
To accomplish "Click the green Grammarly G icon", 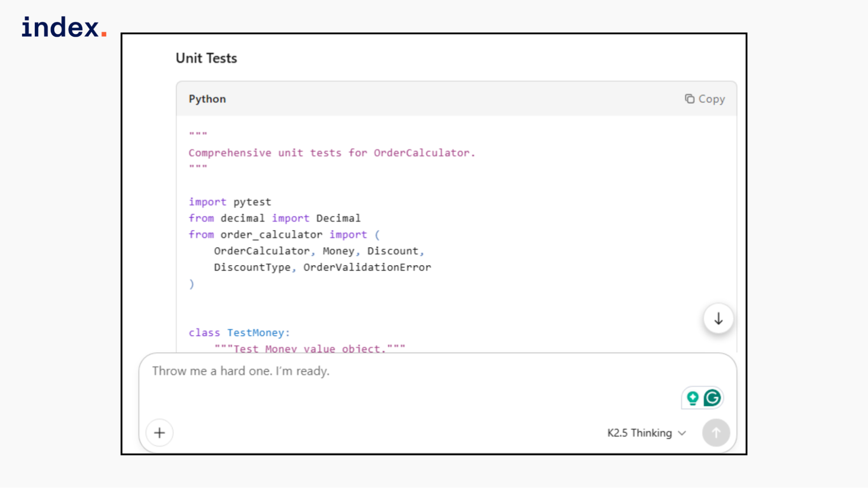I will pyautogui.click(x=712, y=397).
